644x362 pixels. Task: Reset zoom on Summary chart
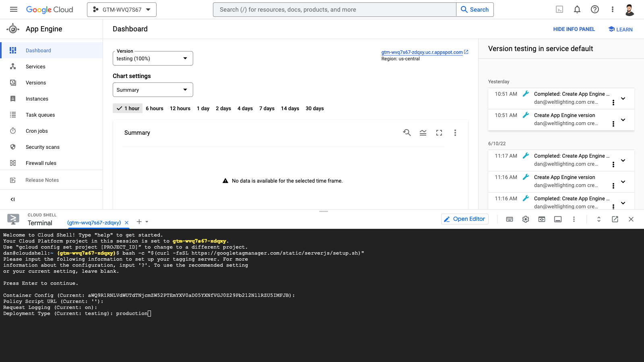pyautogui.click(x=407, y=133)
